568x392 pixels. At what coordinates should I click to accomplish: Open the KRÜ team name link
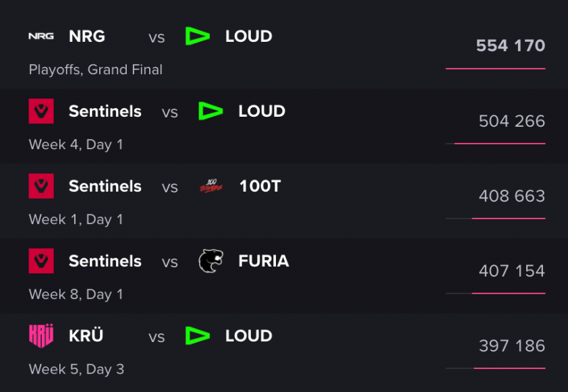86,335
